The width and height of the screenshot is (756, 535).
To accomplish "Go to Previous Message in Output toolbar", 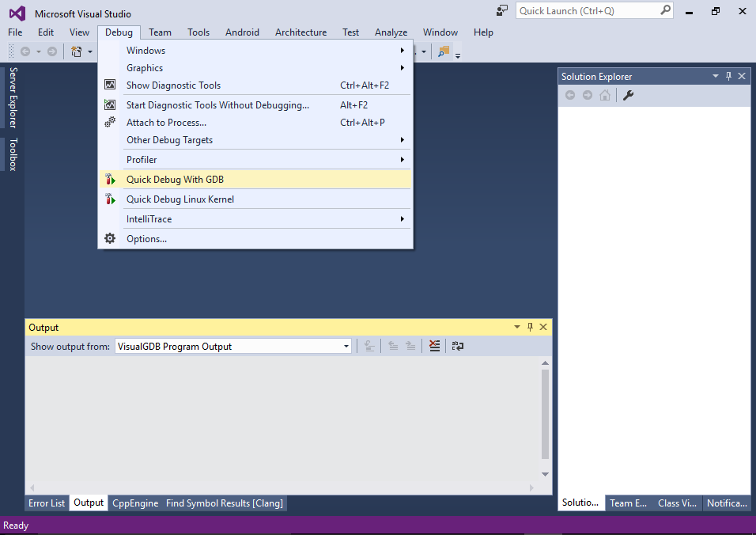I will pos(393,346).
